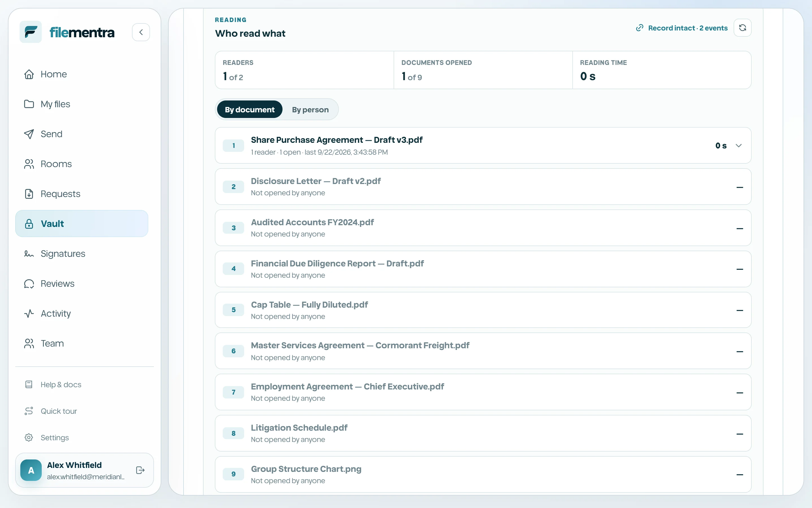The image size is (812, 508).
Task: Click the 0 s time on Share Purchase row
Action: (x=721, y=145)
